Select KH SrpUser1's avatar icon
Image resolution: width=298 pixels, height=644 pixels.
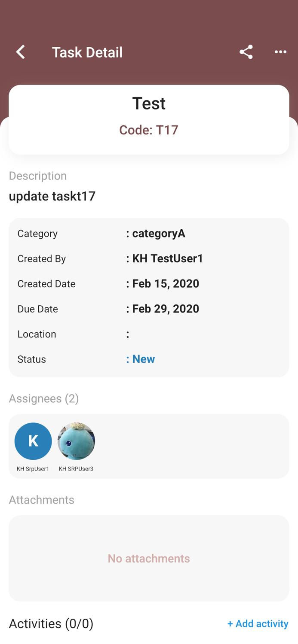33,441
